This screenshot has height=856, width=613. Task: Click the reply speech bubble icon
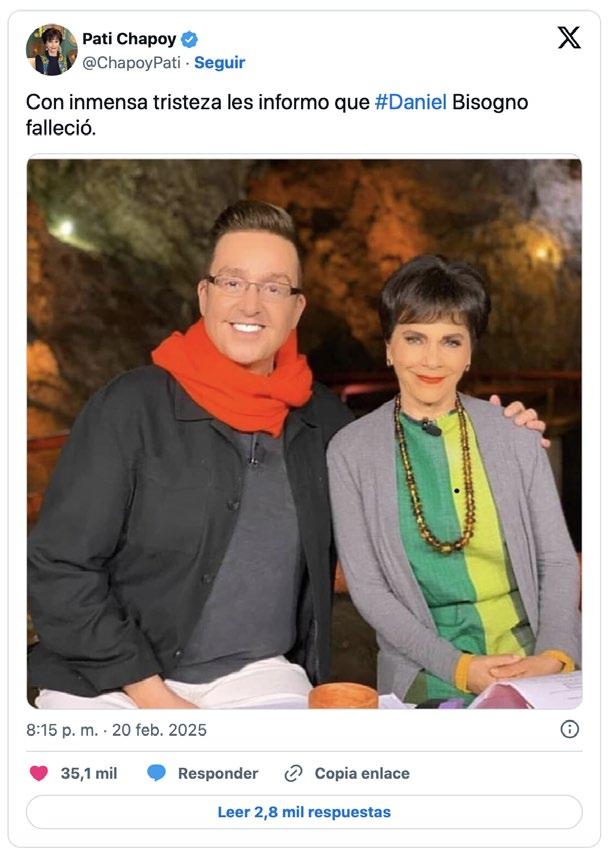click(157, 773)
